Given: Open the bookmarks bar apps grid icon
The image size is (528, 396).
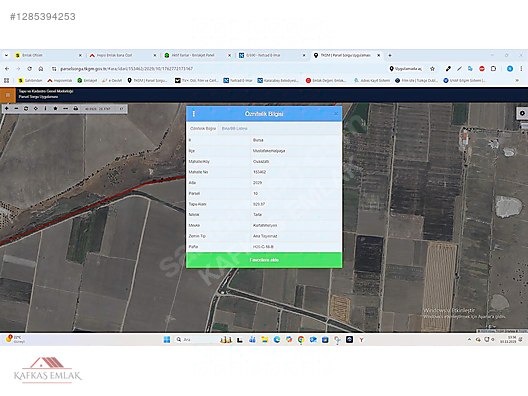Looking at the screenshot, I should [6, 80].
